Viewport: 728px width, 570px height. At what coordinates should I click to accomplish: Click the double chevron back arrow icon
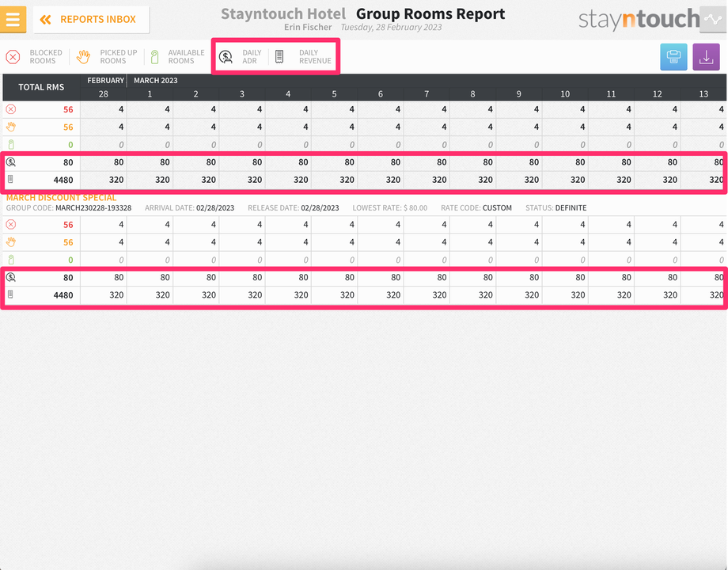tap(46, 20)
